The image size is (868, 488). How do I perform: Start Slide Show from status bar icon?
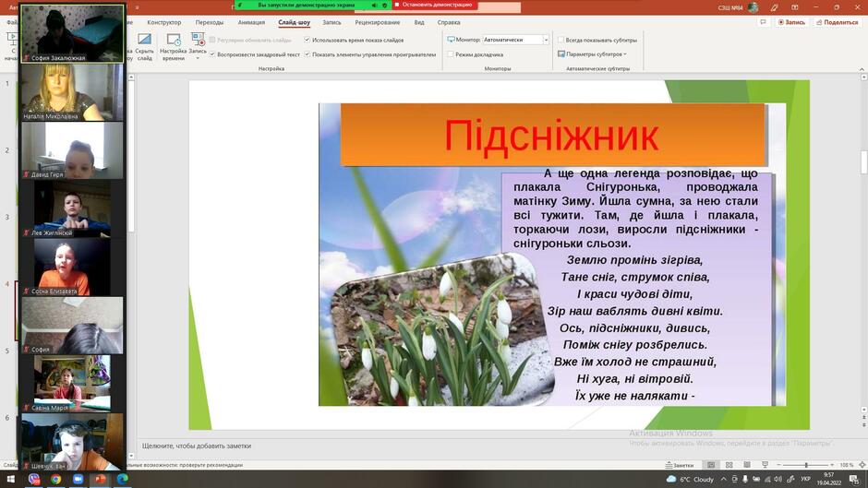coord(765,465)
